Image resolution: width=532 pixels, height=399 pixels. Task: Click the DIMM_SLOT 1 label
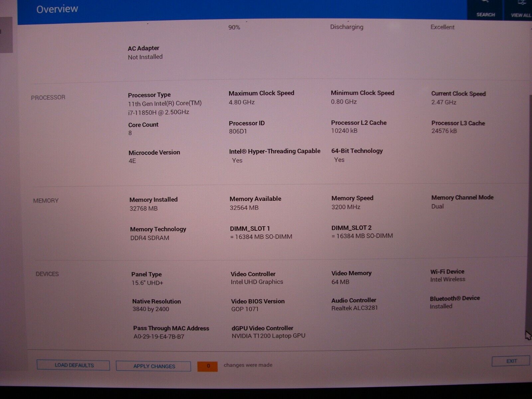[250, 228]
